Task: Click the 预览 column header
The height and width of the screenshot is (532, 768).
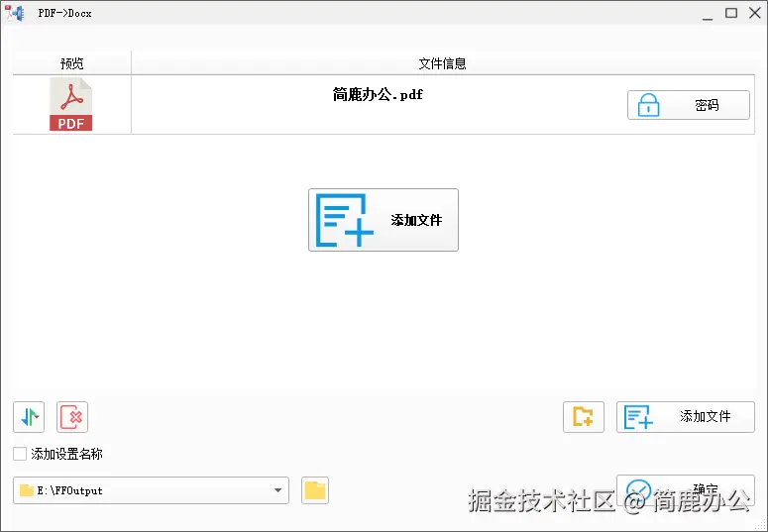Action: [x=72, y=63]
